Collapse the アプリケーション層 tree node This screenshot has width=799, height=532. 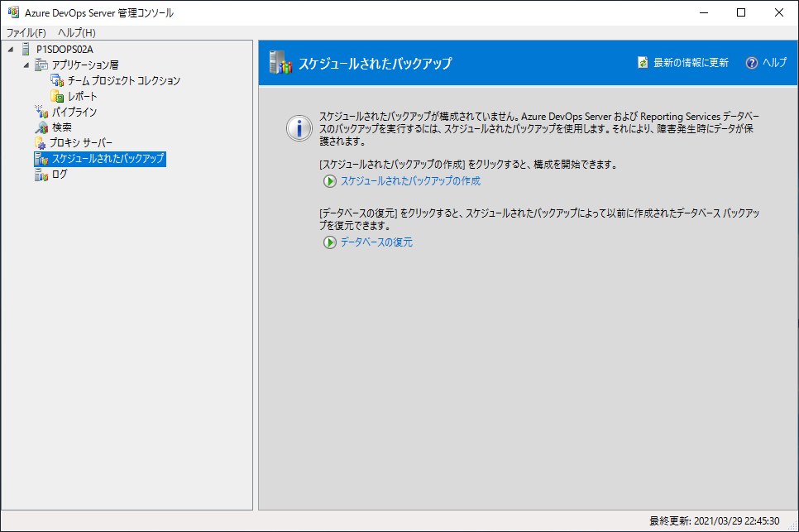click(x=26, y=65)
